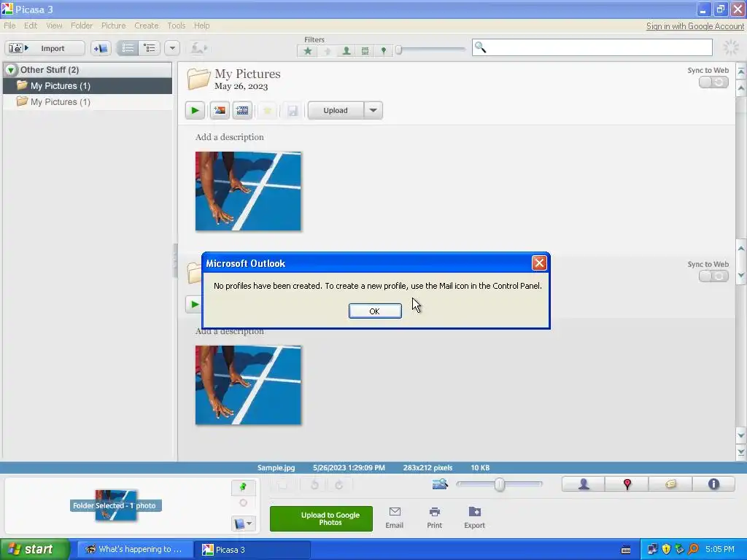Switch to tree folder view
The width and height of the screenshot is (747, 560).
tap(150, 48)
